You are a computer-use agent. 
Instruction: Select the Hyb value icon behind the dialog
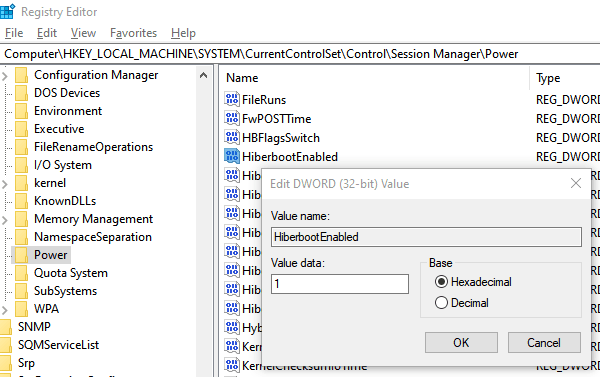coord(232,327)
